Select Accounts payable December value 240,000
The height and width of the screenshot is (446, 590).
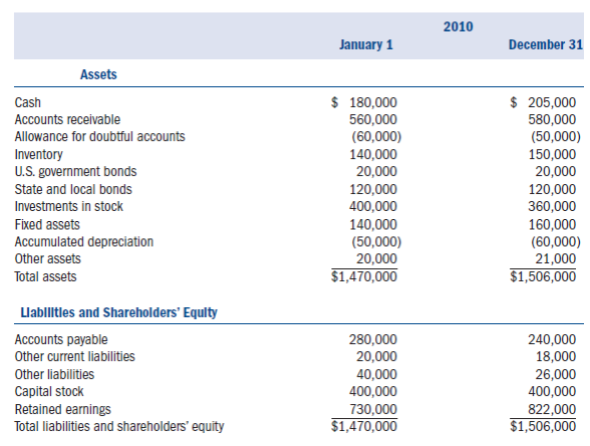552,339
